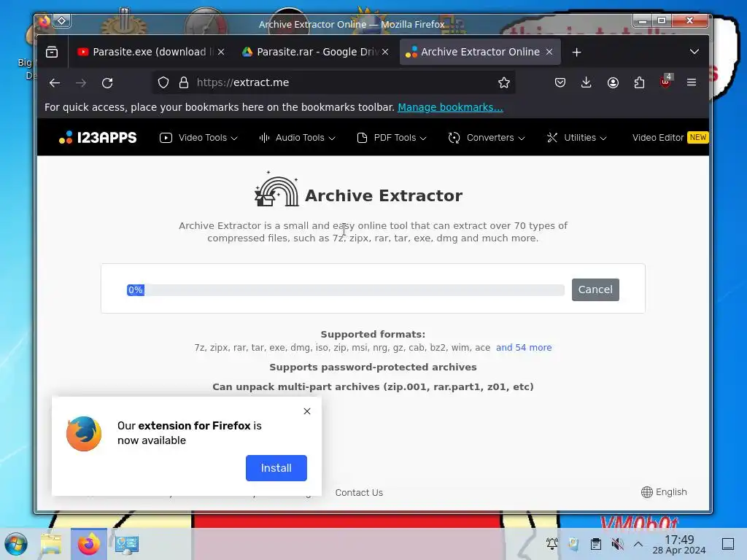Open the extensions puzzle icon
The height and width of the screenshot is (560, 747).
coord(639,83)
